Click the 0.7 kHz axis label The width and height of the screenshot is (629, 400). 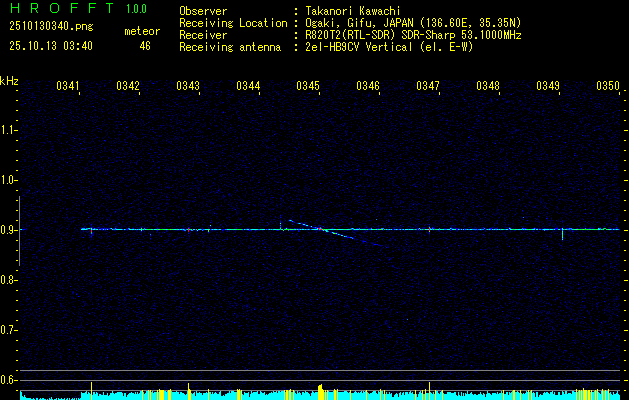[x=7, y=330]
